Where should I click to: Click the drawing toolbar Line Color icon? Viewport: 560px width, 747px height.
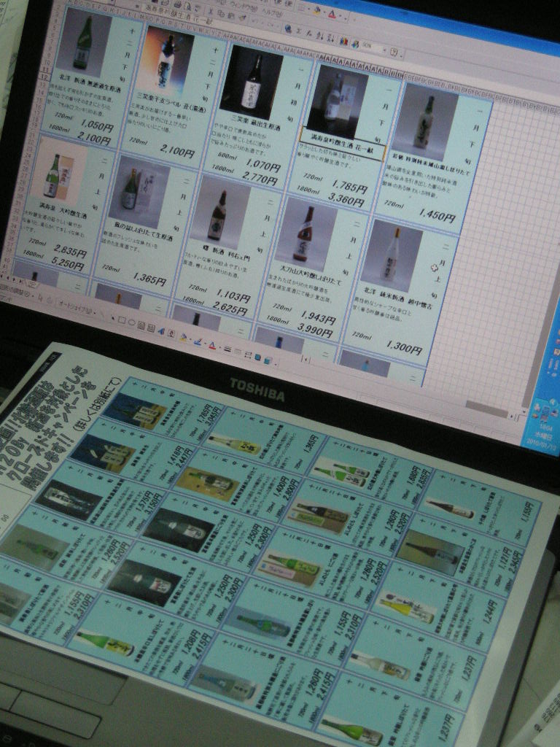[x=198, y=341]
